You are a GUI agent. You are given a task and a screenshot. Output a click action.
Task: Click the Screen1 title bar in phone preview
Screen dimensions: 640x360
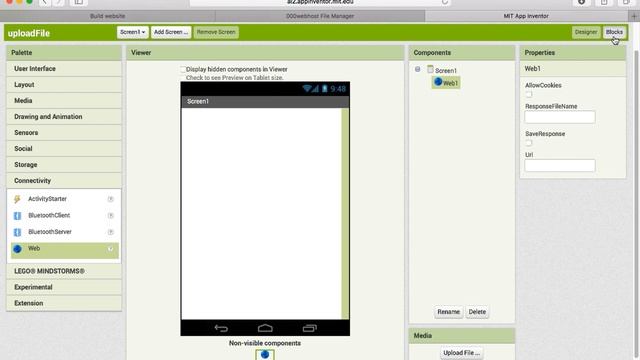point(265,101)
